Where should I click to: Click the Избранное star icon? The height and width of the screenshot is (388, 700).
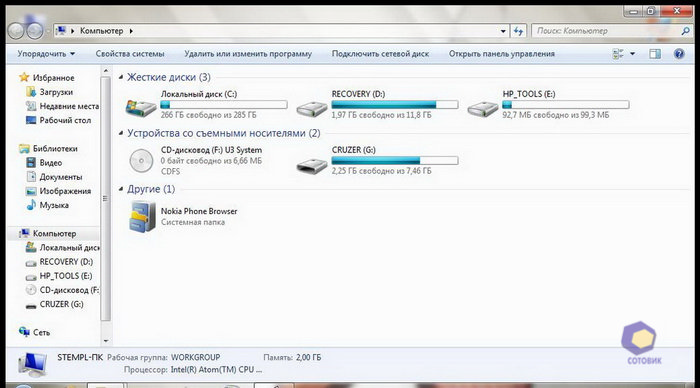tap(24, 77)
